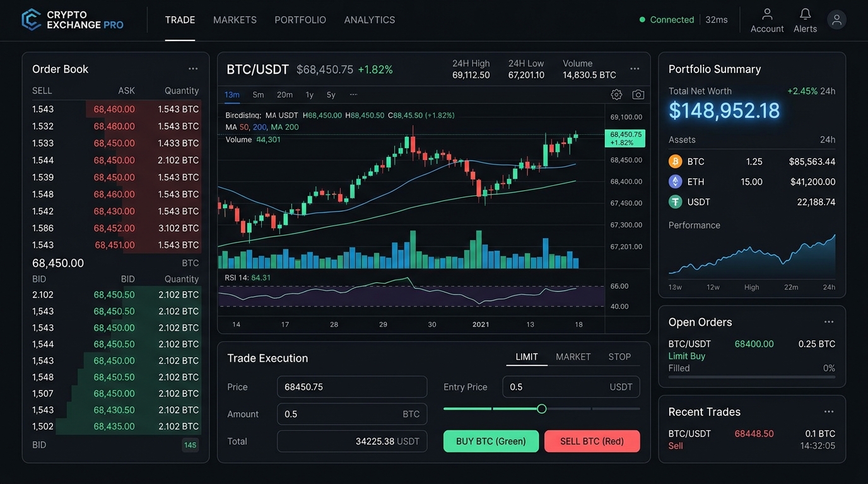Click the Price input field
The image size is (868, 484).
[352, 387]
